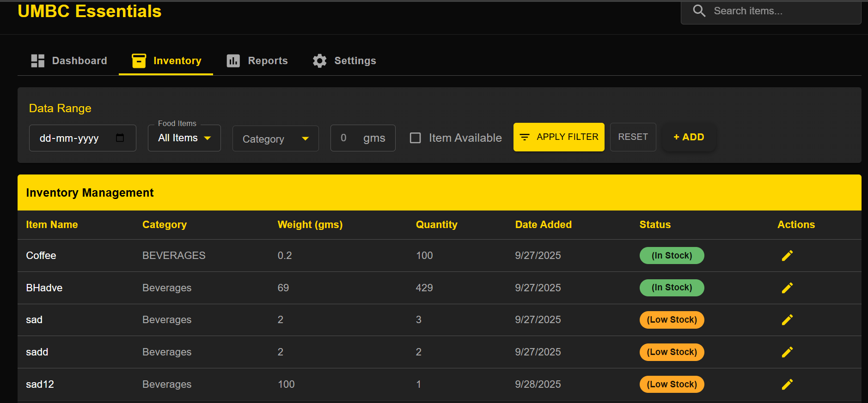This screenshot has width=868, height=403.
Task: Click the Inventory box icon
Action: (139, 61)
